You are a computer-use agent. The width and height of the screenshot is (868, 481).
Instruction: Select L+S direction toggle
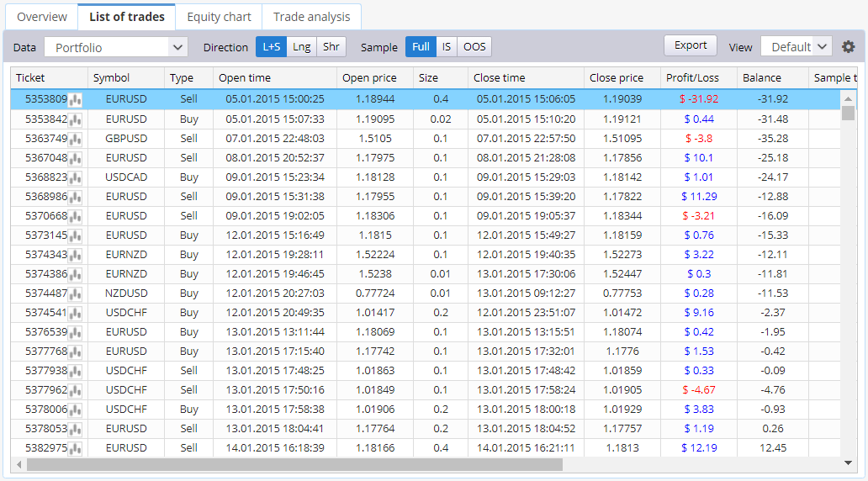[x=271, y=47]
